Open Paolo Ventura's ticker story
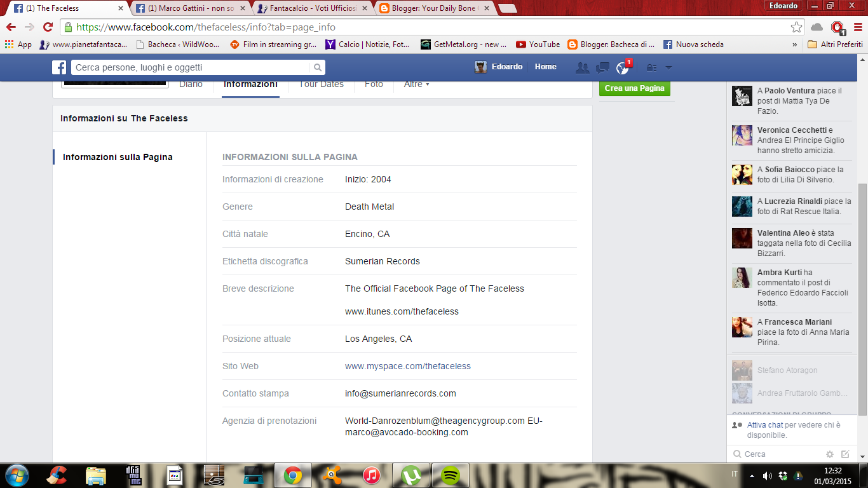The height and width of the screenshot is (488, 868). 792,101
